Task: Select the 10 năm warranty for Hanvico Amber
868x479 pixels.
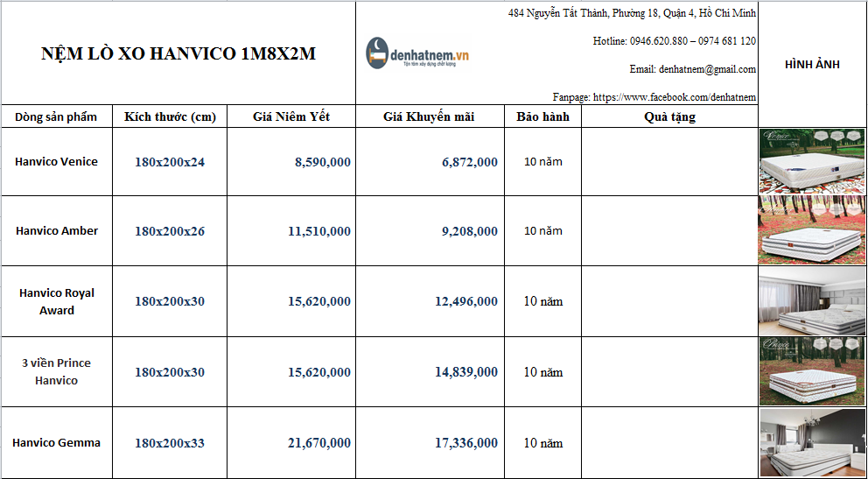Action: (542, 231)
